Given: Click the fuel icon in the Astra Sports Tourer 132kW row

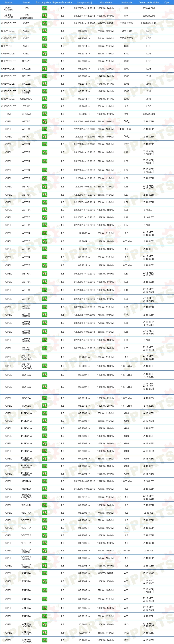Looking at the screenshot, I should pos(45,366).
